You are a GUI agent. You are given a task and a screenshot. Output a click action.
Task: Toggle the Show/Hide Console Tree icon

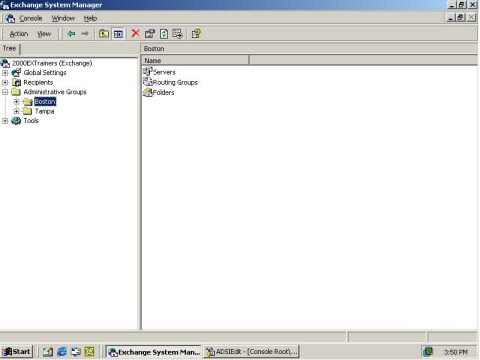pyautogui.click(x=118, y=34)
